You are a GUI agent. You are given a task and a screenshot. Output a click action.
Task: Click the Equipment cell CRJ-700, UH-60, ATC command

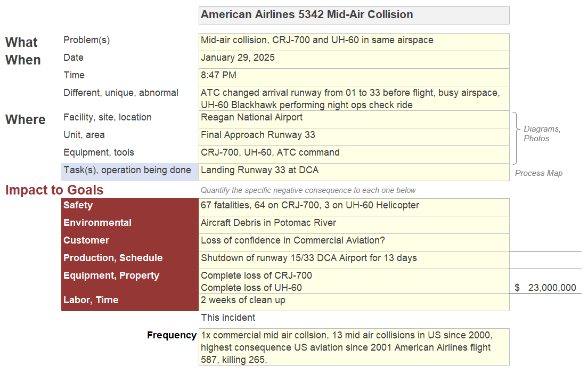pyautogui.click(x=354, y=155)
